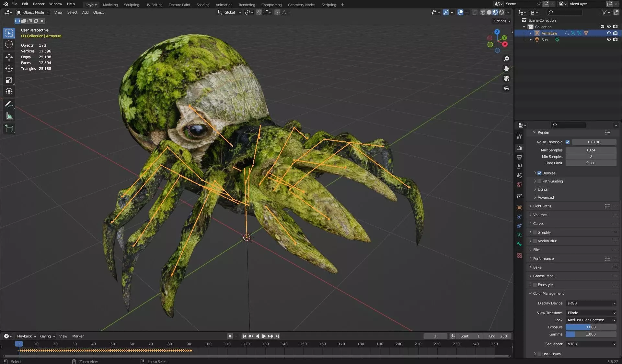Open the Object properties tab
Image resolution: width=622 pixels, height=364 pixels.
[519, 208]
